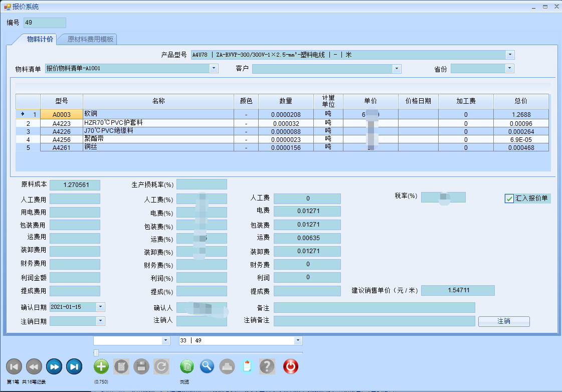Image resolution: width=562 pixels, height=392 pixels.
Task: Expand the 客户 dropdown
Action: [397, 68]
